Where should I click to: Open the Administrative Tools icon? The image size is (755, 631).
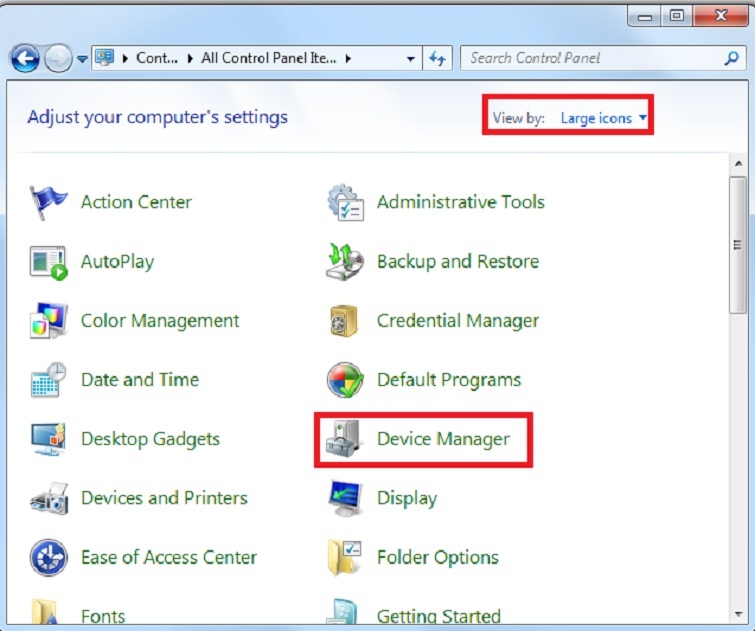point(345,202)
